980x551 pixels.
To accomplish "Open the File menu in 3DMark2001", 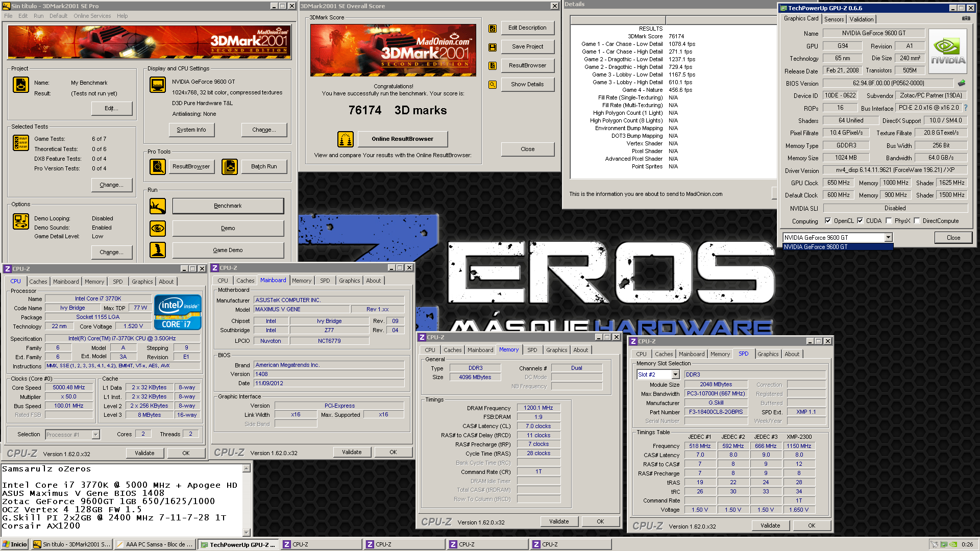I will (x=8, y=16).
